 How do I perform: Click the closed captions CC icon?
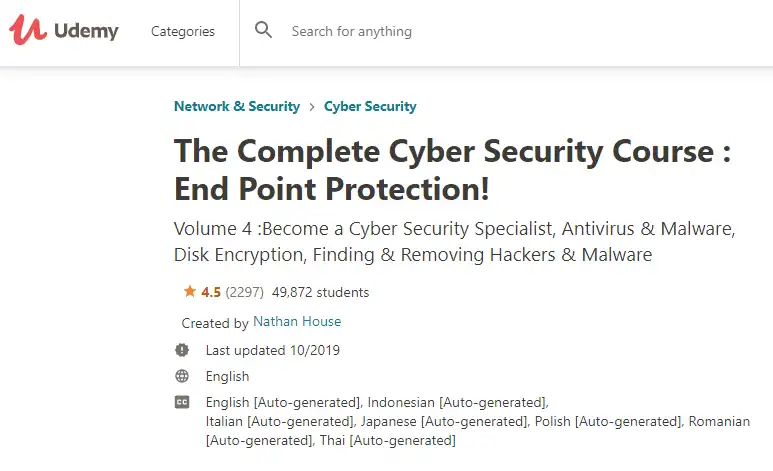click(182, 402)
